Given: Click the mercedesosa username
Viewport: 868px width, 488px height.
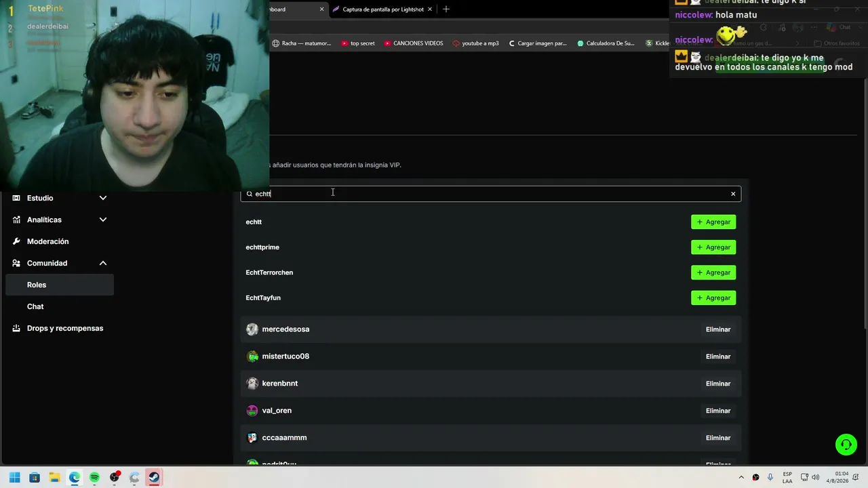Looking at the screenshot, I should pos(285,329).
